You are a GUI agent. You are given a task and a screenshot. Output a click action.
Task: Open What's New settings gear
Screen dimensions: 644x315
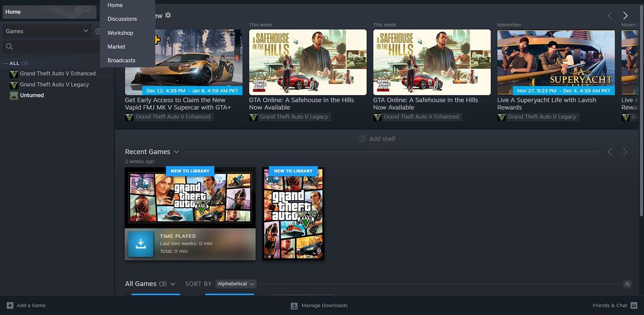tap(168, 15)
